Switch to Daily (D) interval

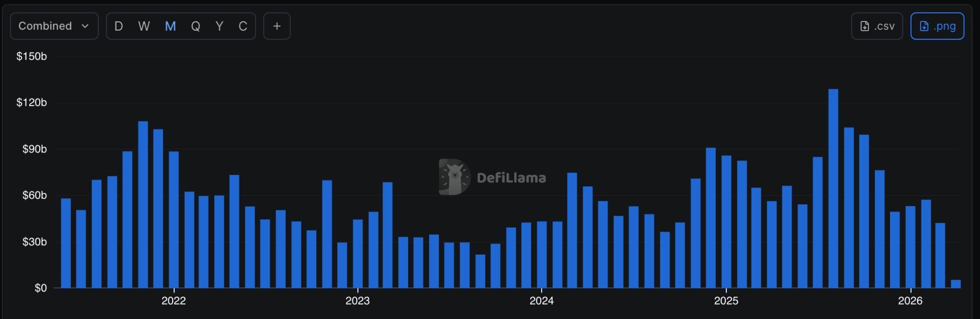119,26
